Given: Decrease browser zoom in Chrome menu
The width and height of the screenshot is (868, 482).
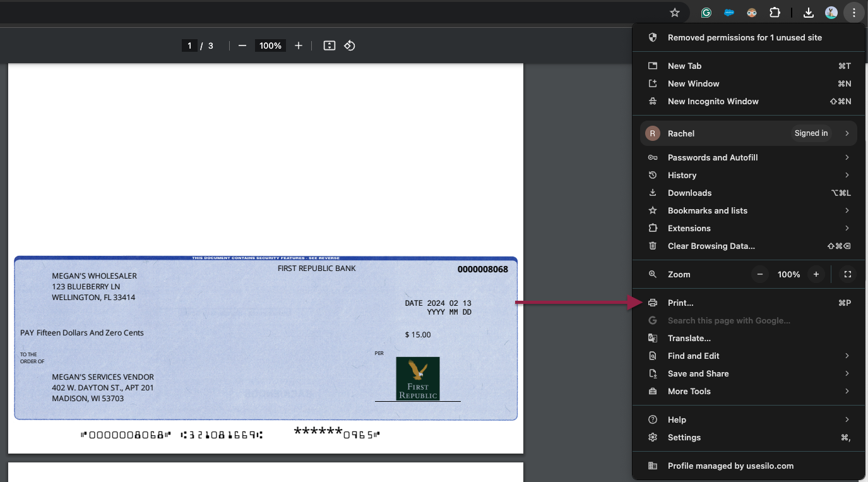Looking at the screenshot, I should point(760,274).
